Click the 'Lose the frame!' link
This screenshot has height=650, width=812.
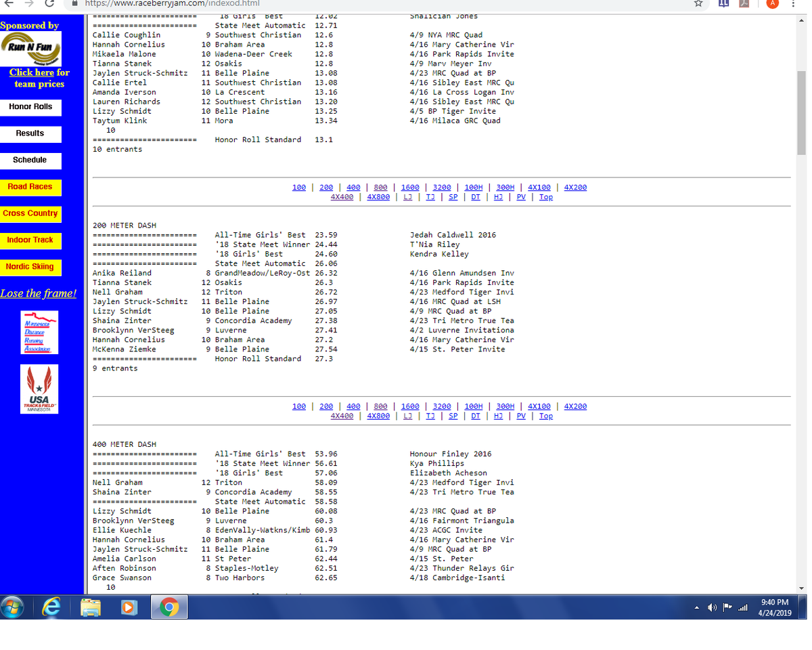pos(39,293)
